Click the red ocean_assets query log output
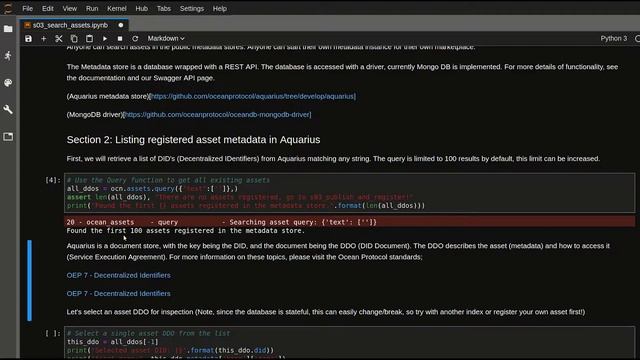The width and height of the screenshot is (640, 360). 349,222
